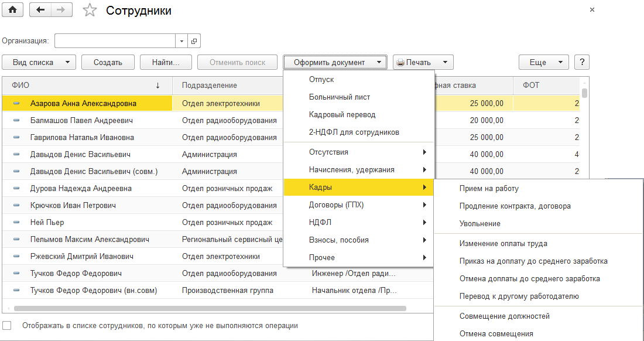
Task: Add the page to favorites with the star icon
Action: pos(90,11)
